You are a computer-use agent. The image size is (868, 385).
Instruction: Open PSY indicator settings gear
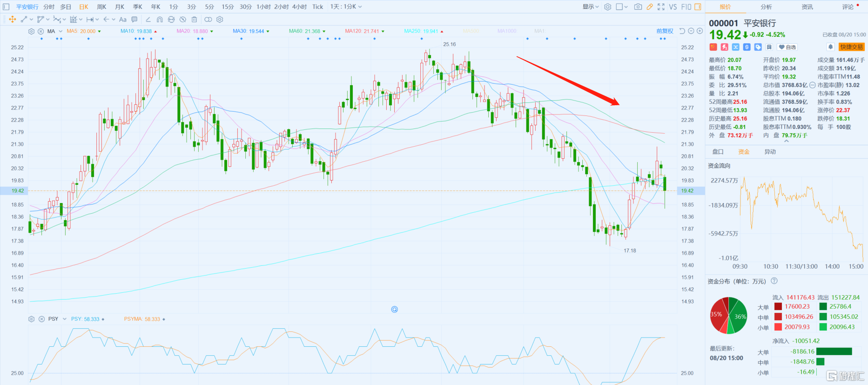(31, 319)
